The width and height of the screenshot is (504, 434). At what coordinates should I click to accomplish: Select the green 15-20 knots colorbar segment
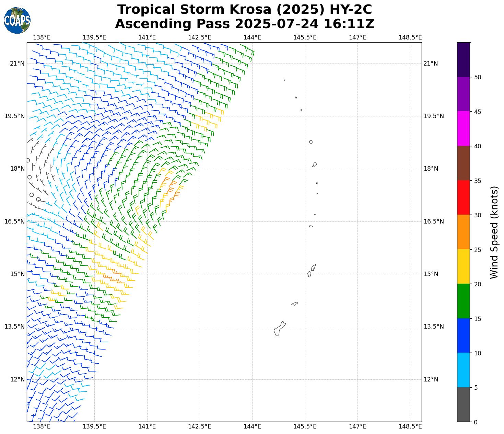(463, 301)
